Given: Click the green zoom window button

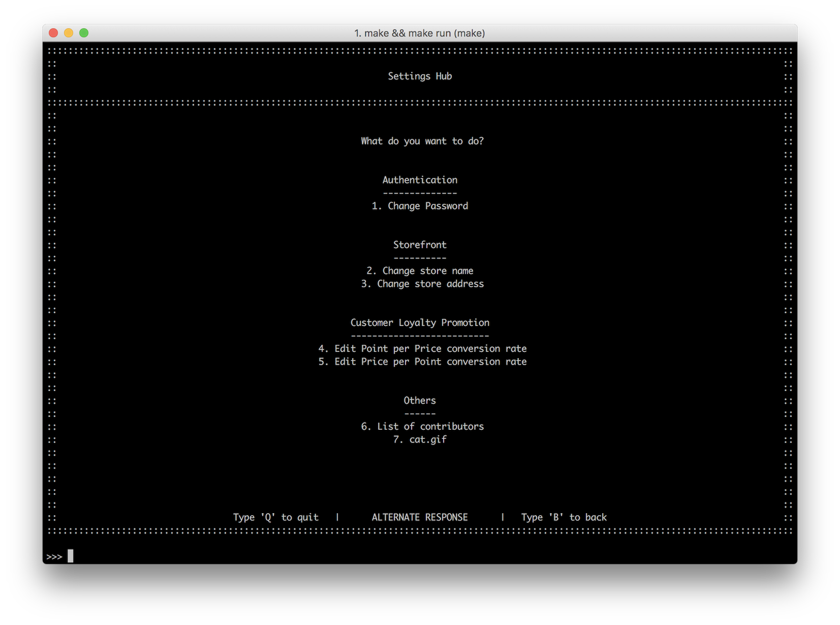Looking at the screenshot, I should point(84,33).
